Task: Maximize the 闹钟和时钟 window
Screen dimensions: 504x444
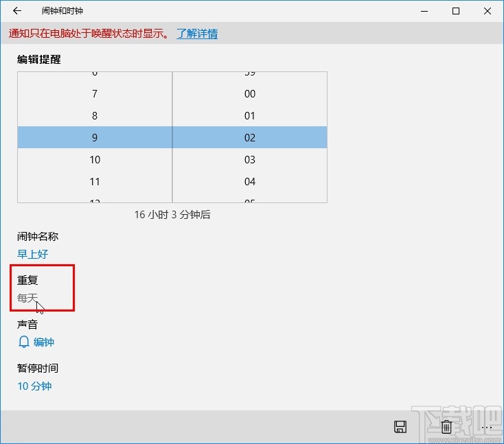Action: pos(456,11)
